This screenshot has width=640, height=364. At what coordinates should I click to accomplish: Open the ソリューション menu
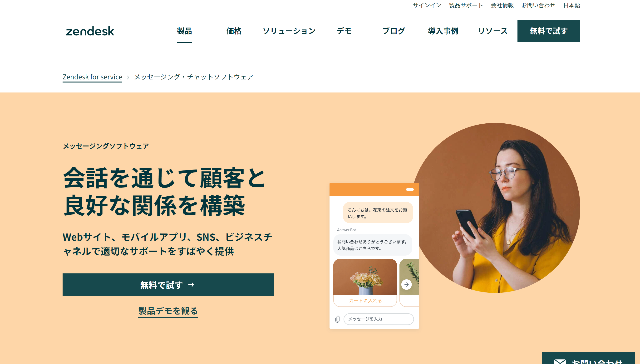(x=289, y=31)
